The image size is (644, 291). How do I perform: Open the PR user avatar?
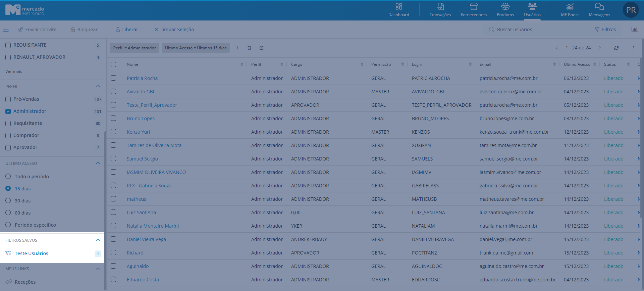pos(631,10)
